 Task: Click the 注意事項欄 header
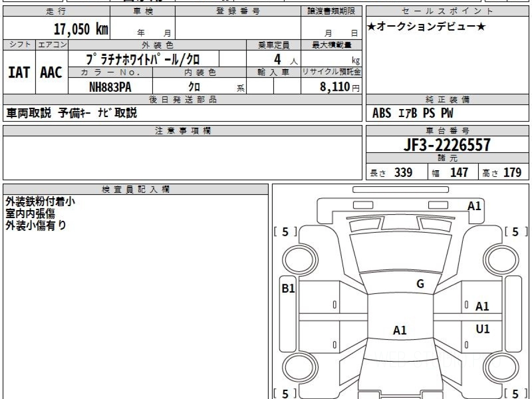coord(183,131)
